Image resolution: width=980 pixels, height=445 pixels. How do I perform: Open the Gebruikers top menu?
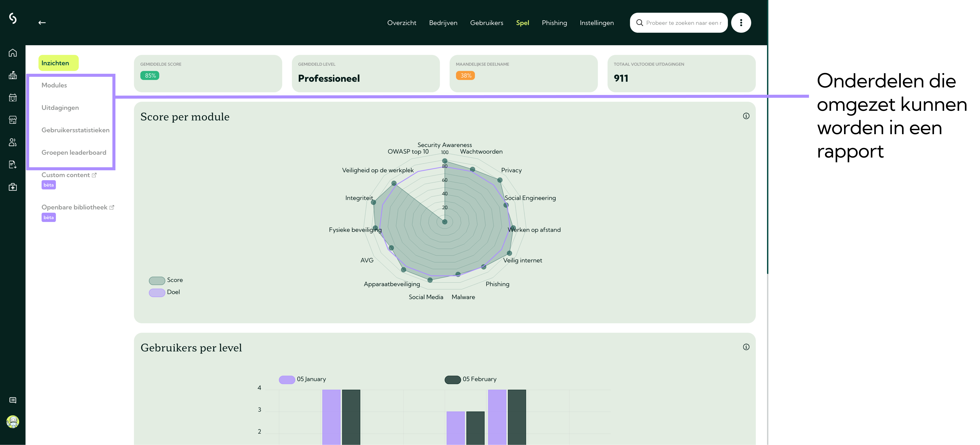point(486,23)
